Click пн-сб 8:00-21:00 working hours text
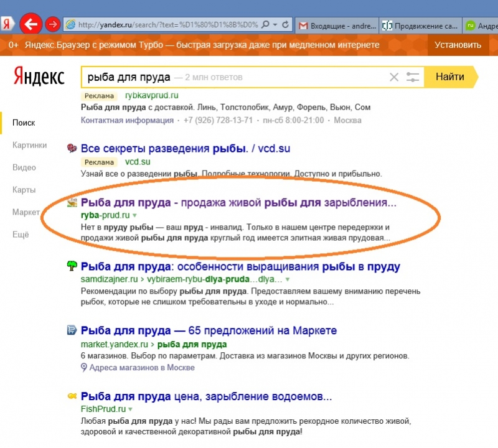 point(293,120)
